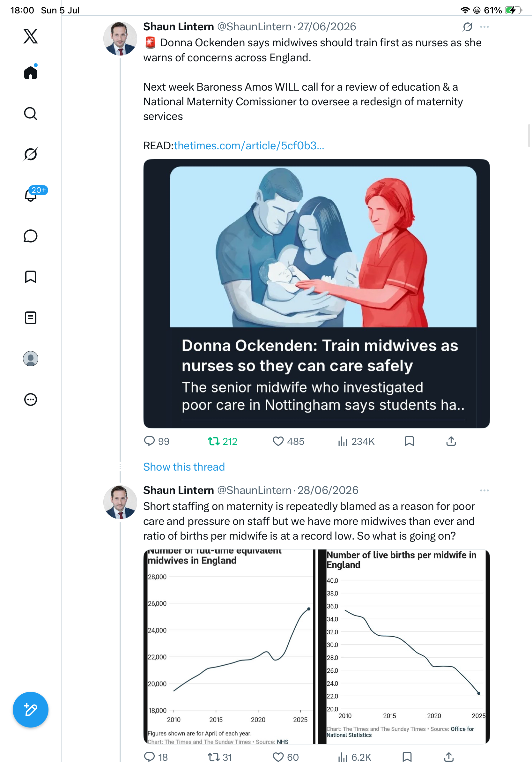532x762 pixels.
Task: Tap the blue compose post button
Action: (31, 710)
